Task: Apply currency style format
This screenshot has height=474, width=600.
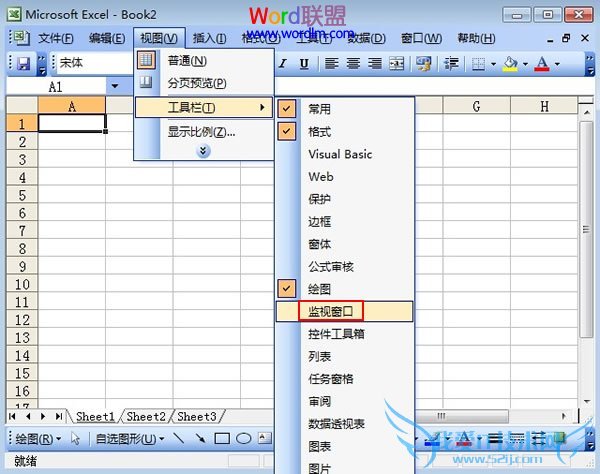Action: [424, 64]
